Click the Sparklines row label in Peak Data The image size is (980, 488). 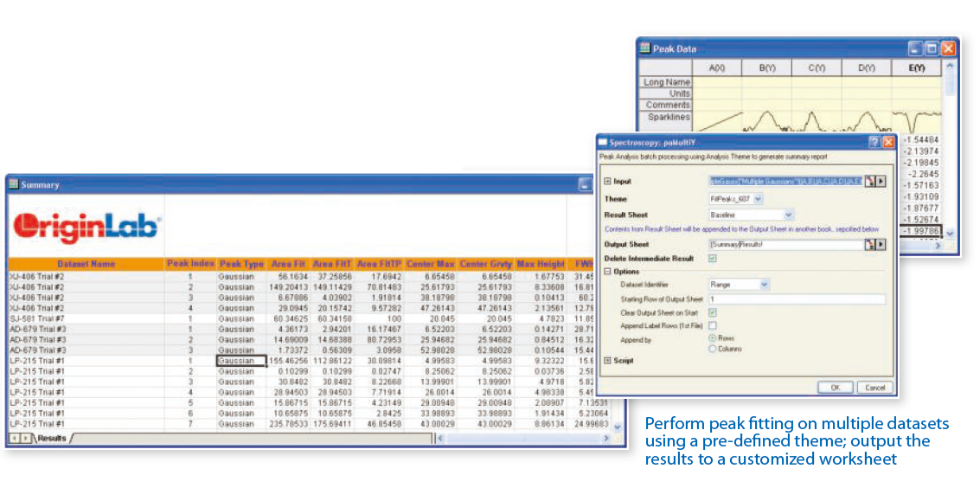click(x=667, y=116)
